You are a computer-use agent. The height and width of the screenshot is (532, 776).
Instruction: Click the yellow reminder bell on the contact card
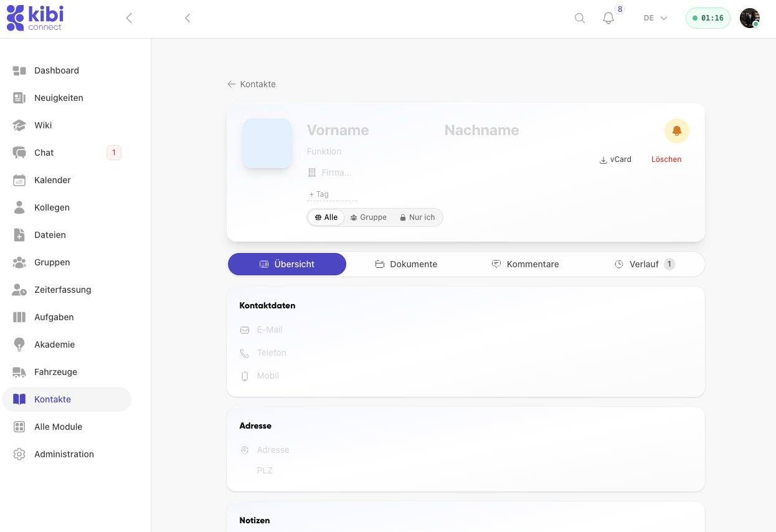(x=676, y=131)
